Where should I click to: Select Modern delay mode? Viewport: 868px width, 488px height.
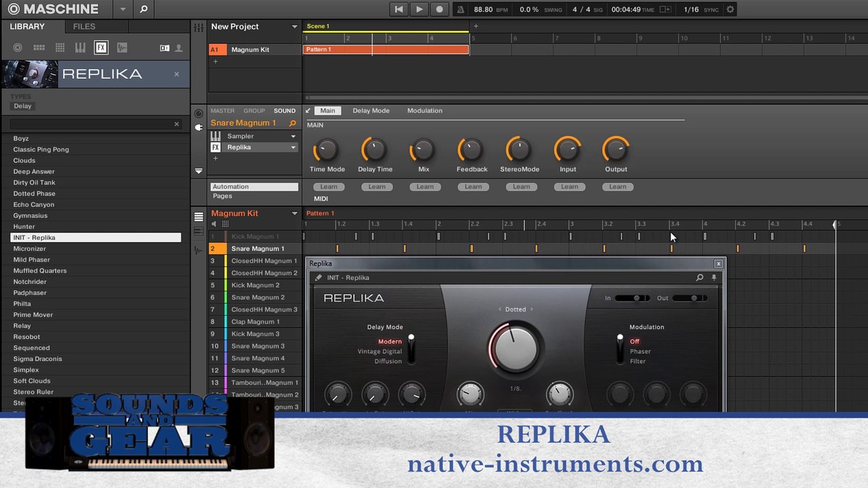[390, 342]
